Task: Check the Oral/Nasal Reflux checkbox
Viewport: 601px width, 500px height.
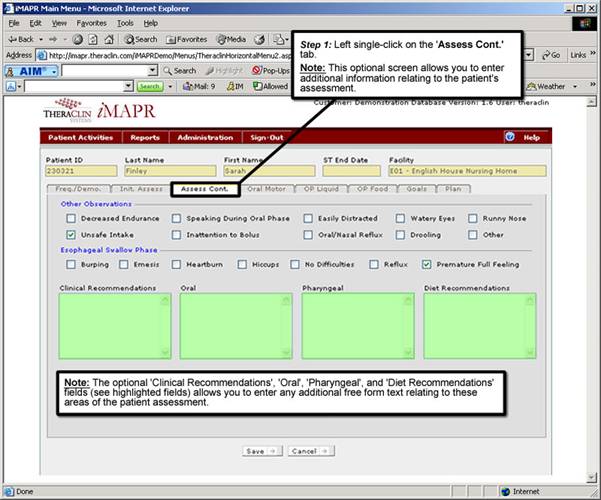Action: pyautogui.click(x=308, y=234)
